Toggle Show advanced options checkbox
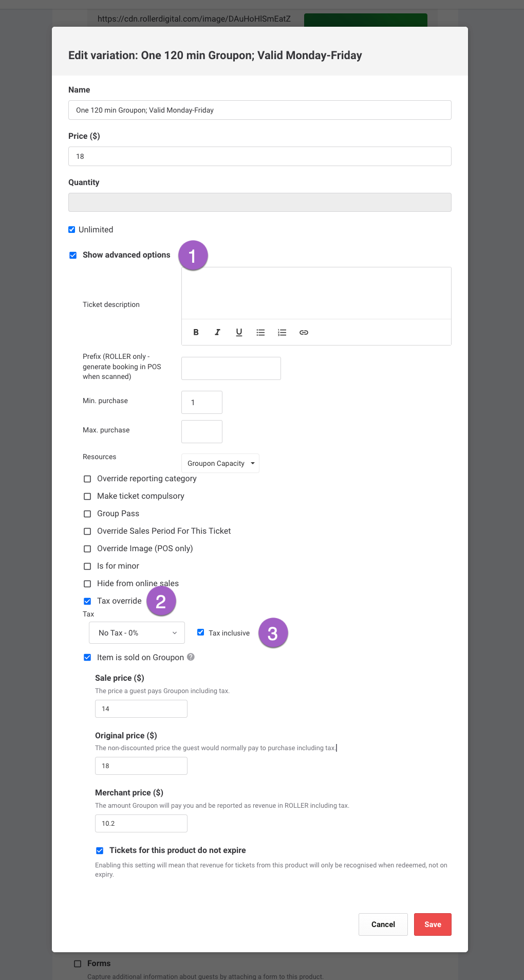The image size is (524, 980). (73, 255)
